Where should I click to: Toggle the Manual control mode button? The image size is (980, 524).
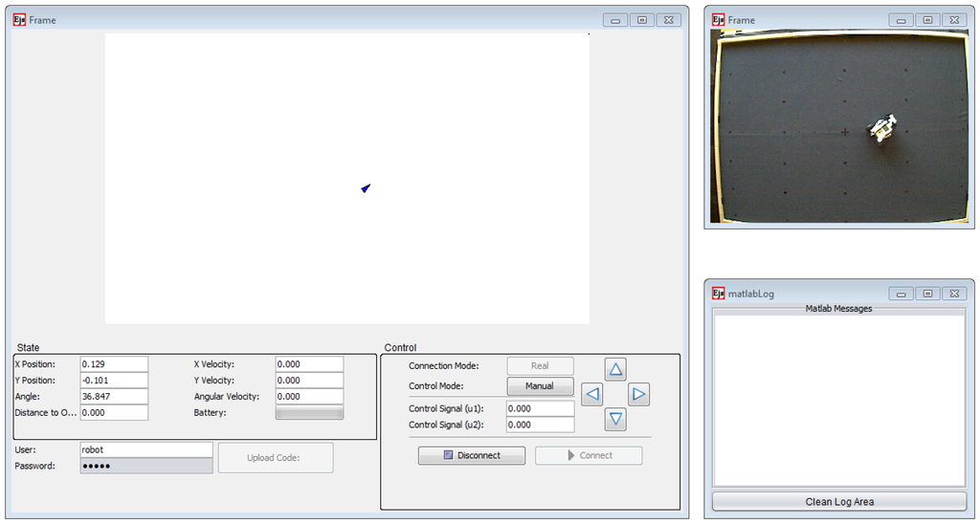pos(540,386)
